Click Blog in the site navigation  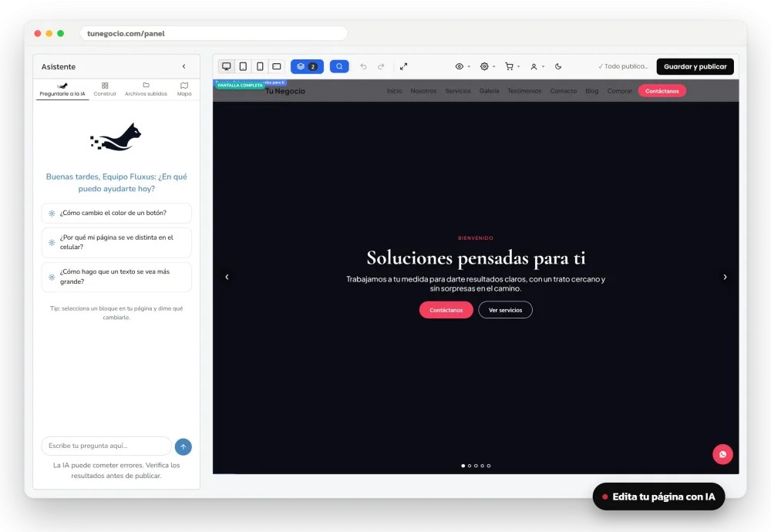(592, 91)
